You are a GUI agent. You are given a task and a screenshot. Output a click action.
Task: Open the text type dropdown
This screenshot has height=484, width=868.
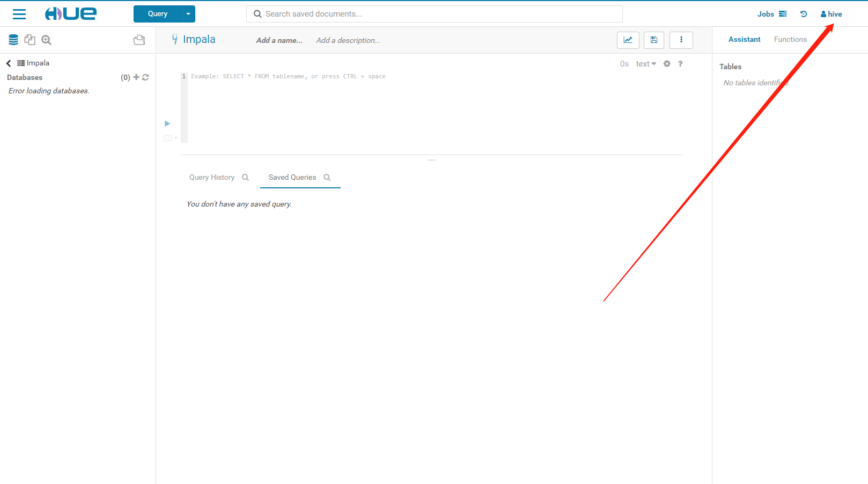pyautogui.click(x=646, y=64)
